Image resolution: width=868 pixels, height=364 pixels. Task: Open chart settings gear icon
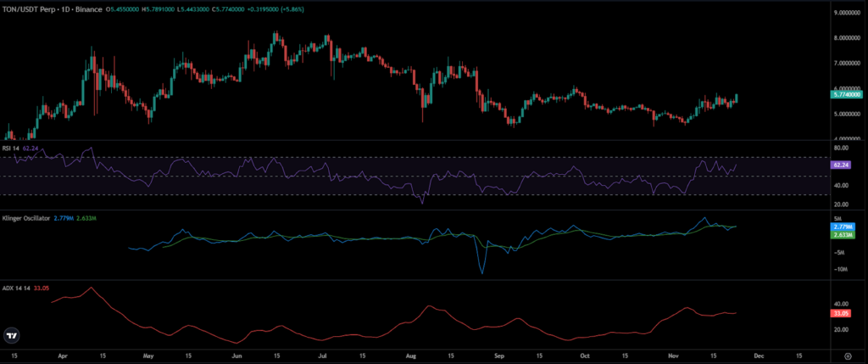pyautogui.click(x=848, y=356)
